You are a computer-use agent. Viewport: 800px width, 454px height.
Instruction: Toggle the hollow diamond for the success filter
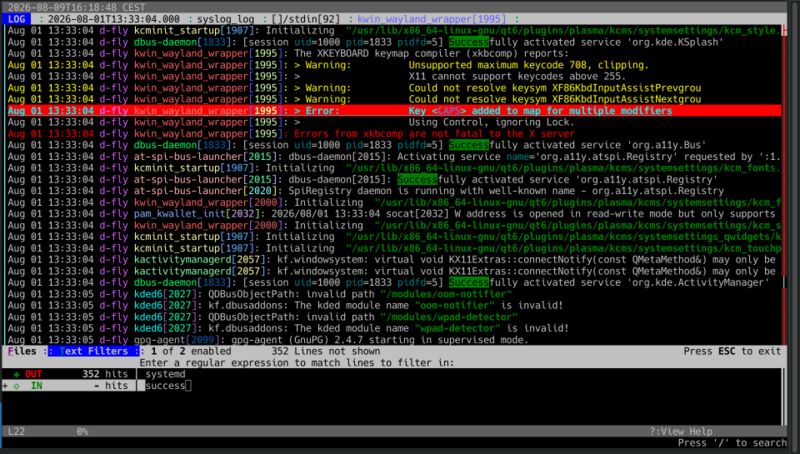tap(17, 386)
